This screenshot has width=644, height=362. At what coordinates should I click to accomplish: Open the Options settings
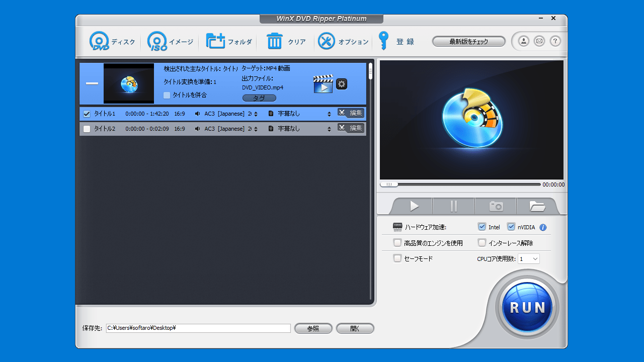pos(344,42)
